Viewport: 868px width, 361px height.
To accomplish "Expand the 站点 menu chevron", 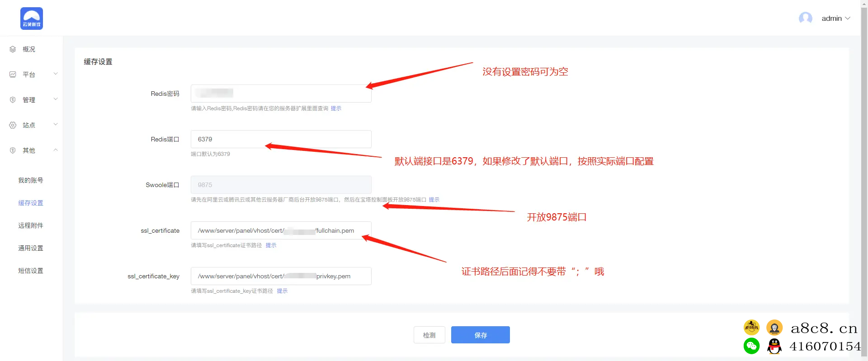I will [x=56, y=125].
